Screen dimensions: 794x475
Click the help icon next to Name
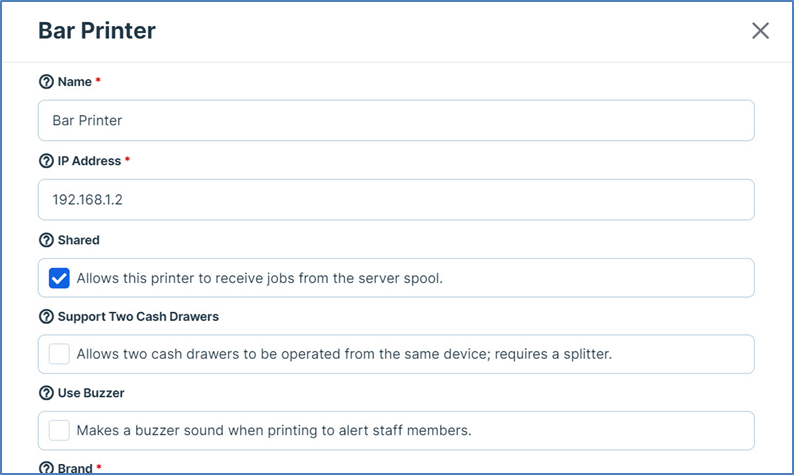[46, 82]
